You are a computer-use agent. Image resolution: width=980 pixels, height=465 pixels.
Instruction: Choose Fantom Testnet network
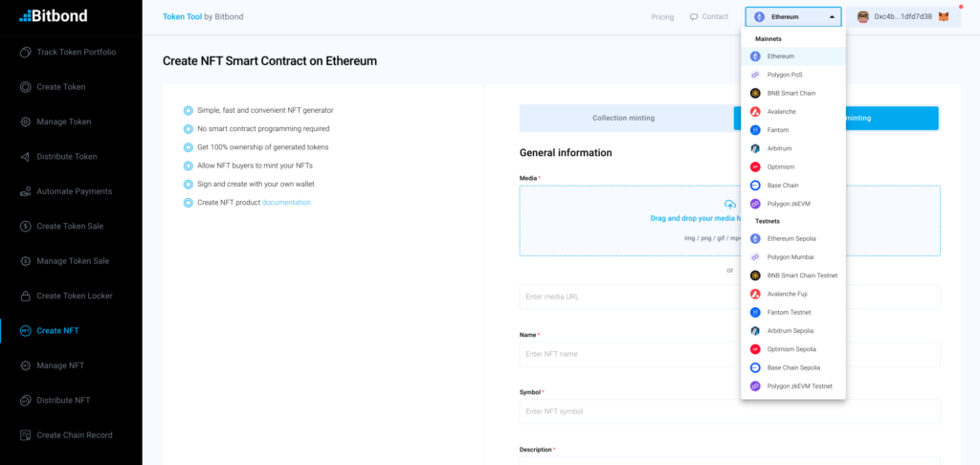pyautogui.click(x=793, y=312)
